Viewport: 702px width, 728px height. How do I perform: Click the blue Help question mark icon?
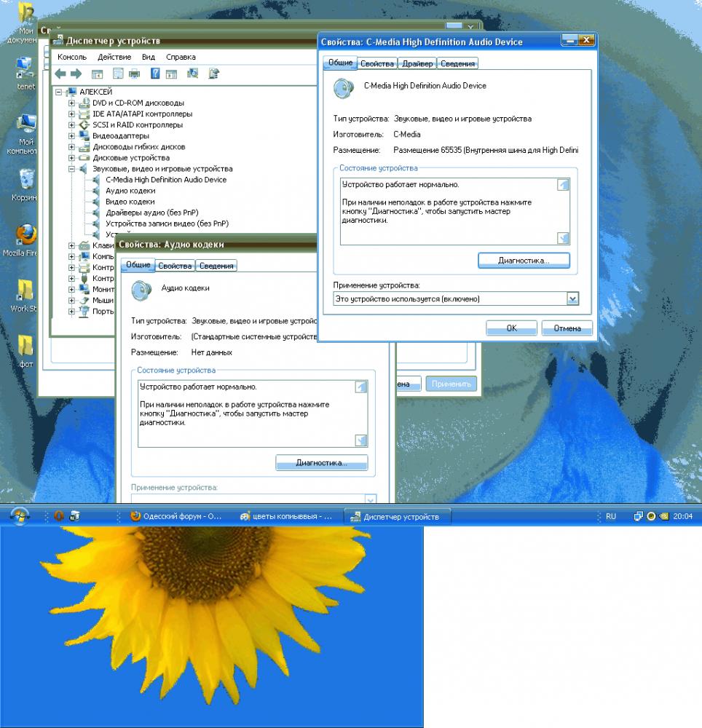tap(155, 74)
